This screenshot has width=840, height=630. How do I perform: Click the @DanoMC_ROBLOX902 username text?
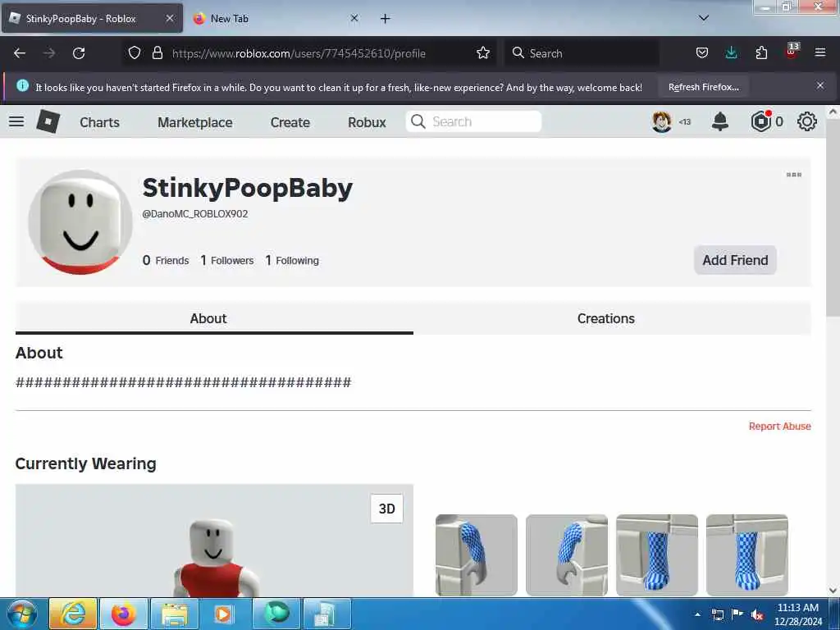tap(195, 214)
